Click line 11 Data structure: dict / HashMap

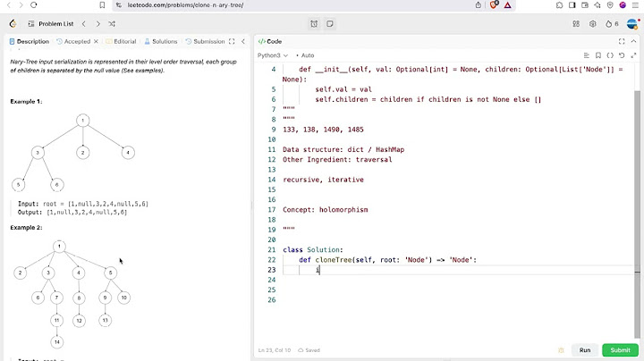tap(343, 149)
